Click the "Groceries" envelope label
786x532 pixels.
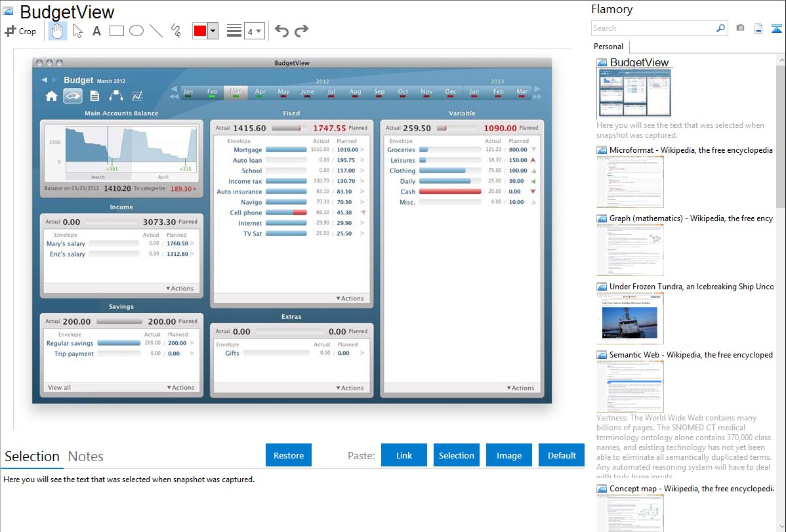[401, 150]
